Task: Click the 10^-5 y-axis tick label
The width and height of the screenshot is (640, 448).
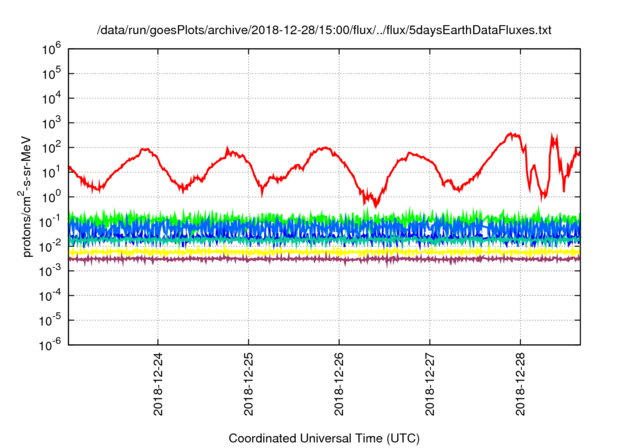Action: pyautogui.click(x=51, y=320)
